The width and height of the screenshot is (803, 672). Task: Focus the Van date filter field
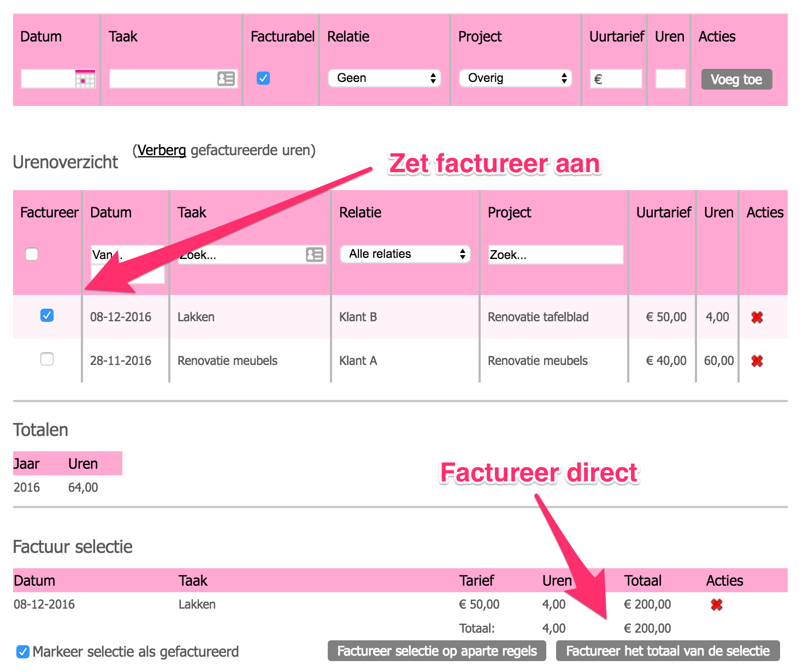pos(127,255)
